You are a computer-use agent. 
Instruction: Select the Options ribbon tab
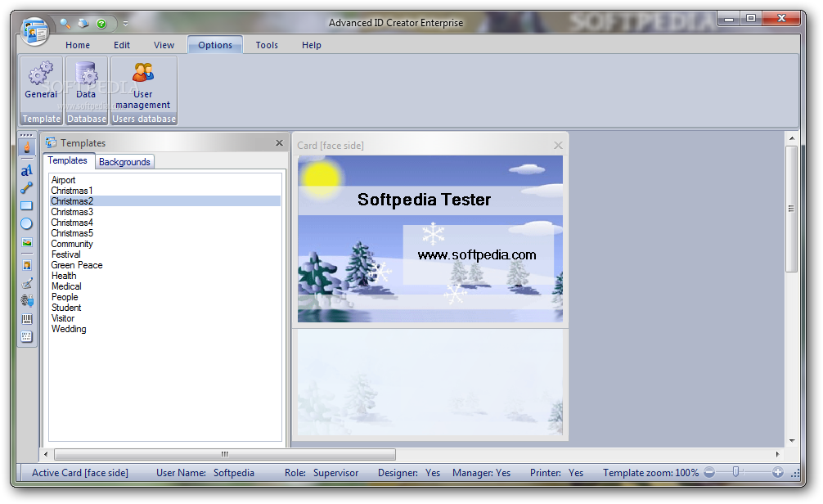tap(215, 45)
